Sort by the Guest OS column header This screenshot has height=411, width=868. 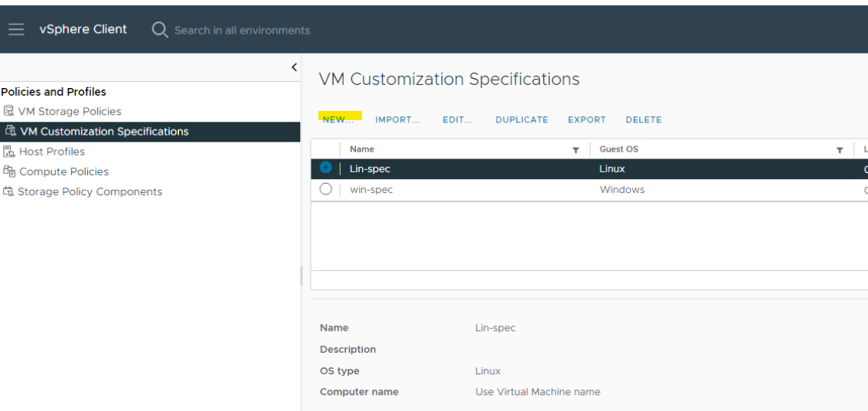619,149
